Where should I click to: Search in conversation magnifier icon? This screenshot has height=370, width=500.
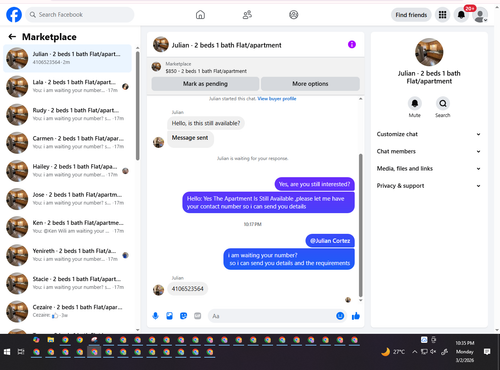(x=443, y=104)
